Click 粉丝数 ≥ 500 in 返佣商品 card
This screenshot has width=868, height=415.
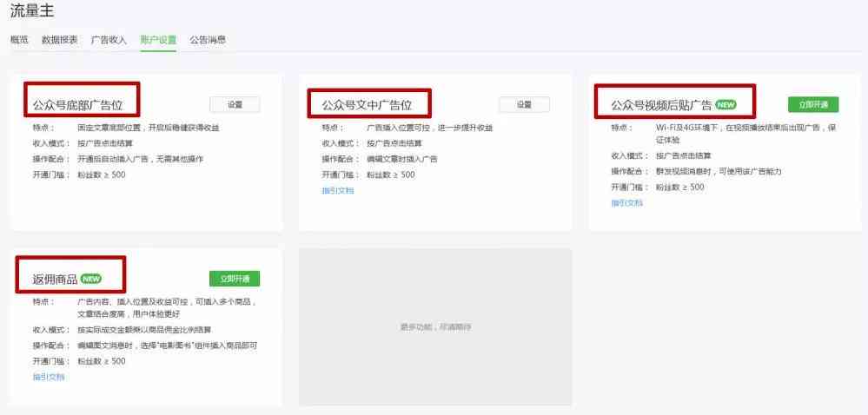click(102, 361)
